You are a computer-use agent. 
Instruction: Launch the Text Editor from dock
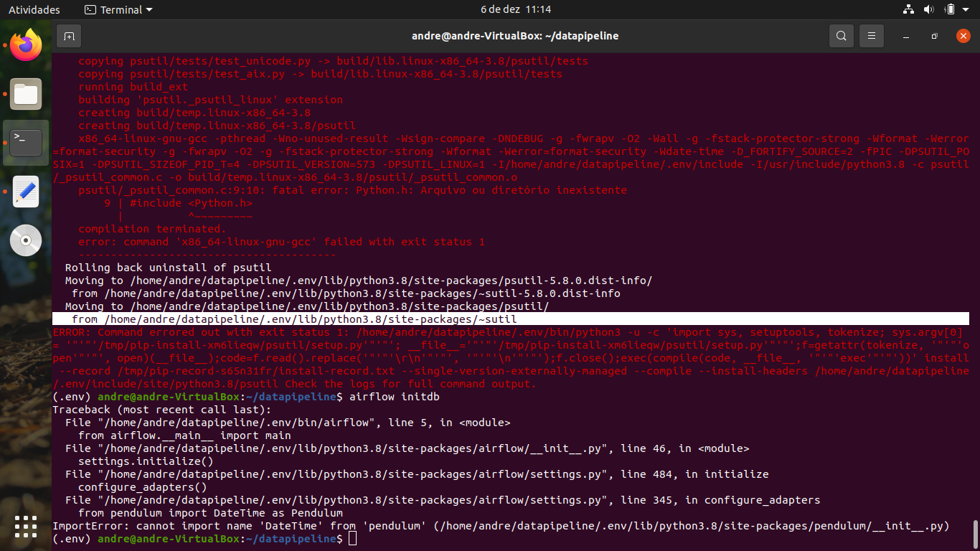point(26,192)
